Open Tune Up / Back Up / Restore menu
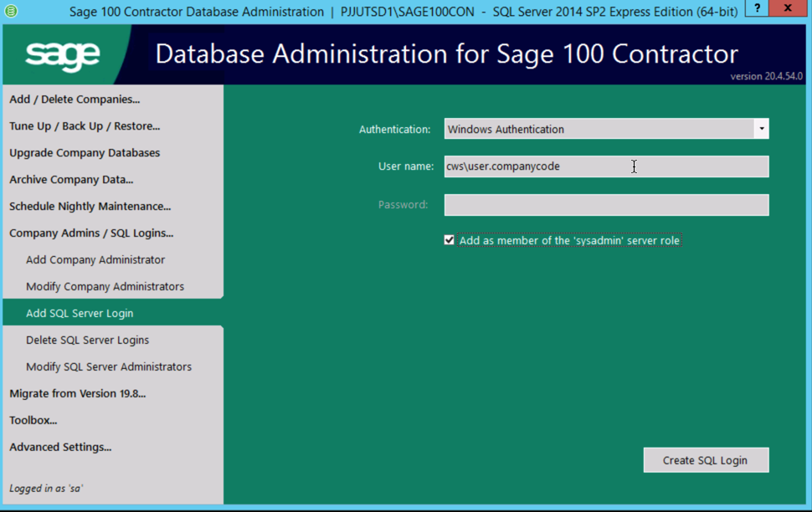 click(85, 126)
